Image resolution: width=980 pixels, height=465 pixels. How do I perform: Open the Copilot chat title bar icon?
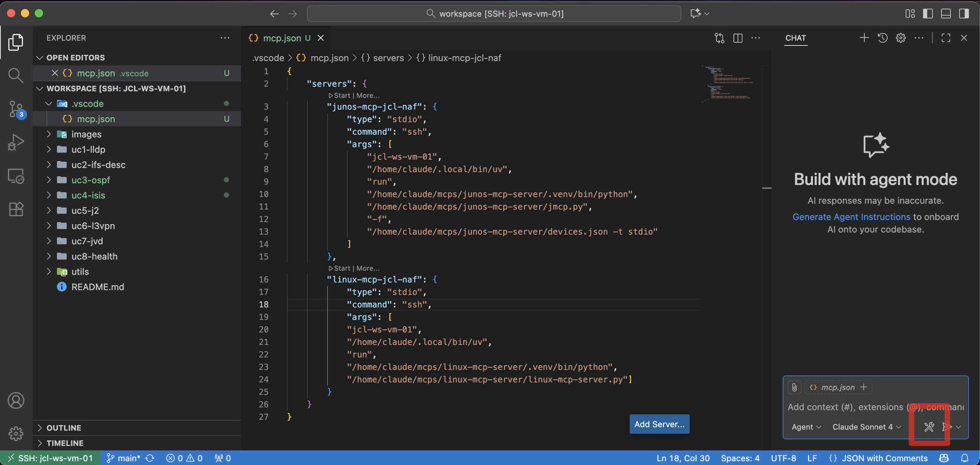point(696,14)
